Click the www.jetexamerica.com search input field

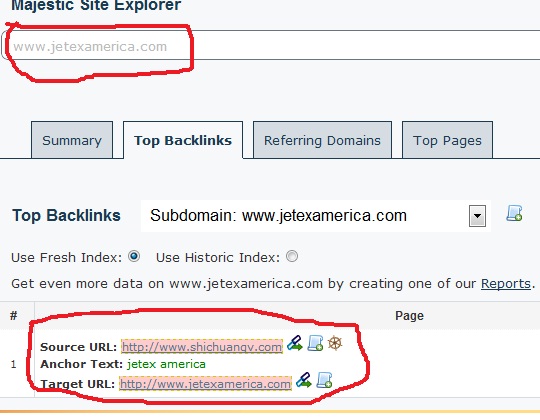point(271,45)
